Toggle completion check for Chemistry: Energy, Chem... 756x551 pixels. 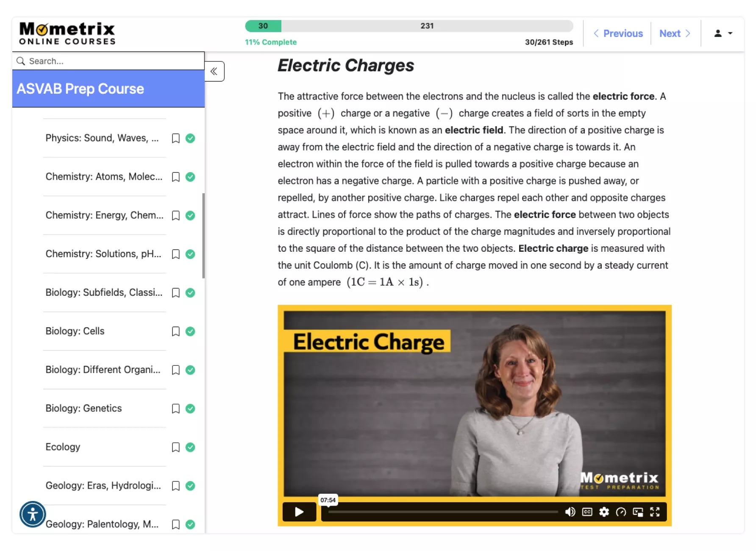(190, 215)
